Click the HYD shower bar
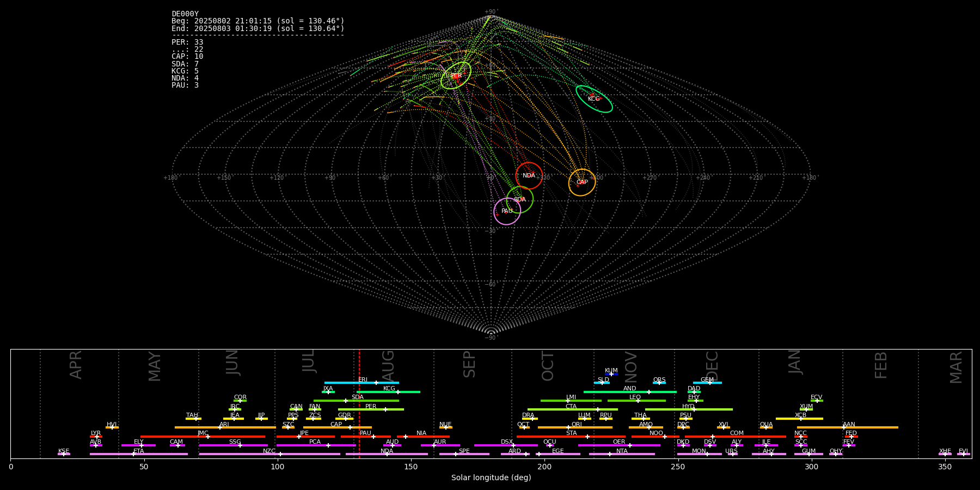Viewport: 980px width, 490px height. pyautogui.click(x=689, y=409)
